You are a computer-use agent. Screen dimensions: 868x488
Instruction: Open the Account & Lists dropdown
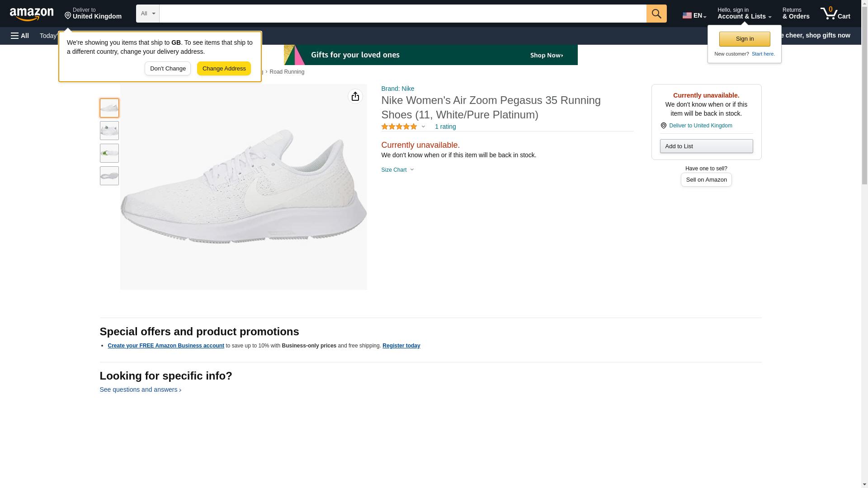[744, 14]
